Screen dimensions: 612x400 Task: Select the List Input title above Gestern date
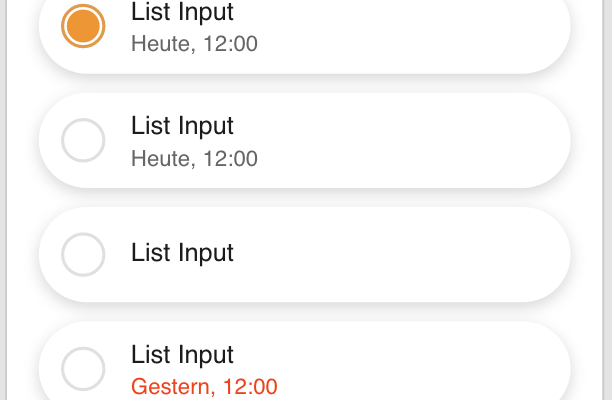point(182,354)
